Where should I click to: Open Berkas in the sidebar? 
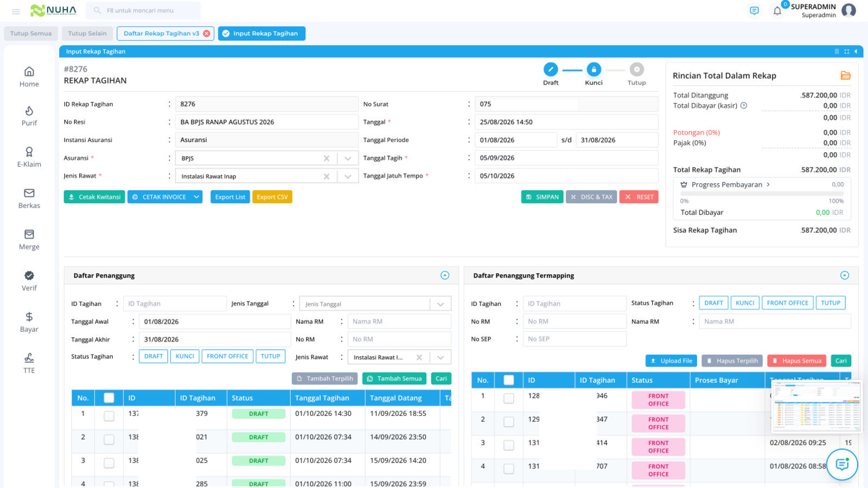(29, 198)
